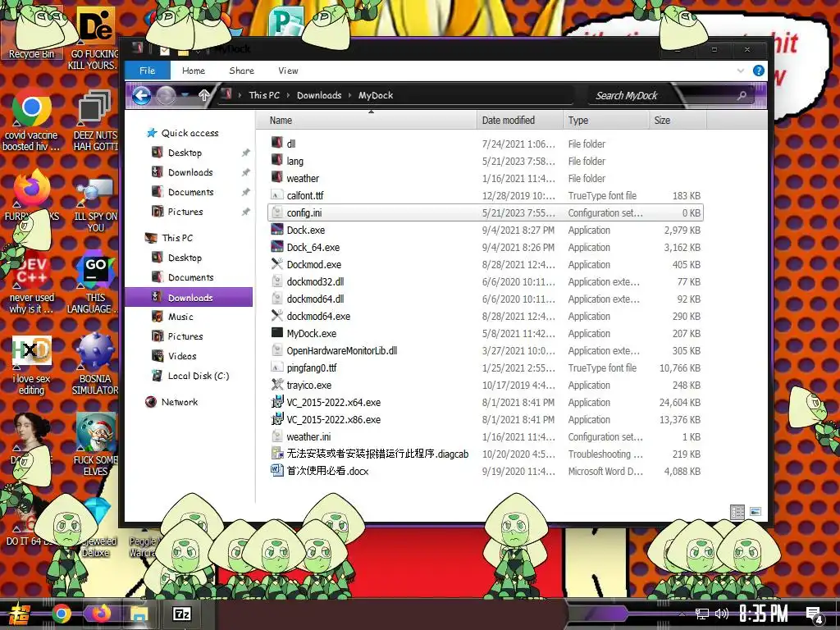Click the taskbar volume speaker icon
840x630 pixels.
[721, 614]
